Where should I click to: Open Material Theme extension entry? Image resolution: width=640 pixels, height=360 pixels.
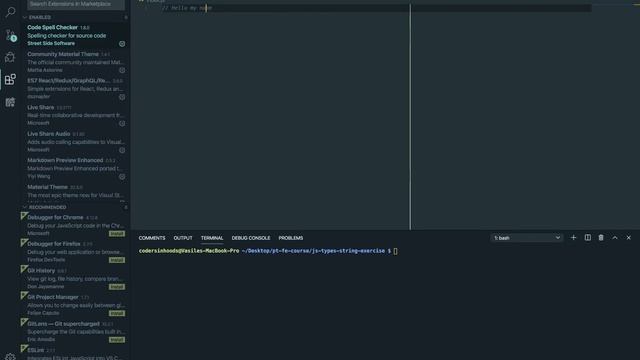click(76, 193)
